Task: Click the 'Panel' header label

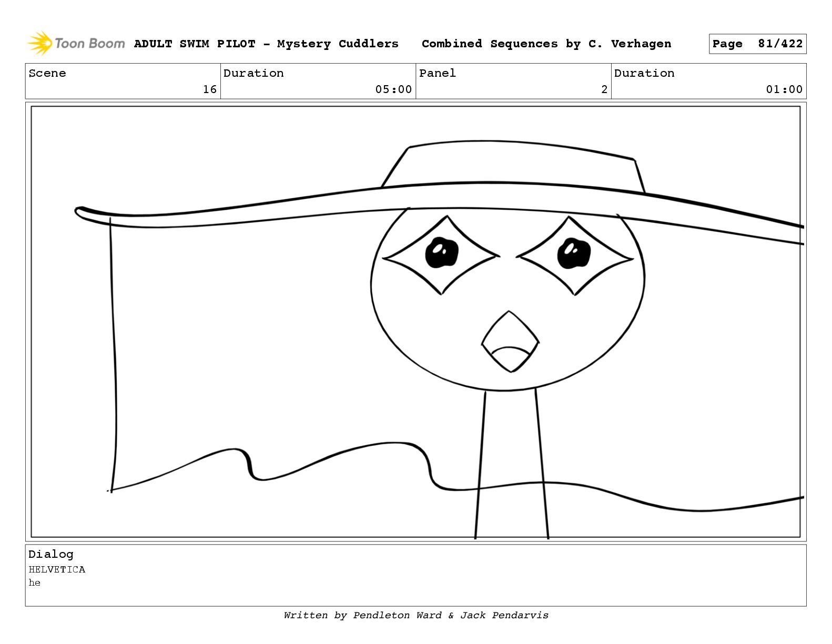Action: 438,73
